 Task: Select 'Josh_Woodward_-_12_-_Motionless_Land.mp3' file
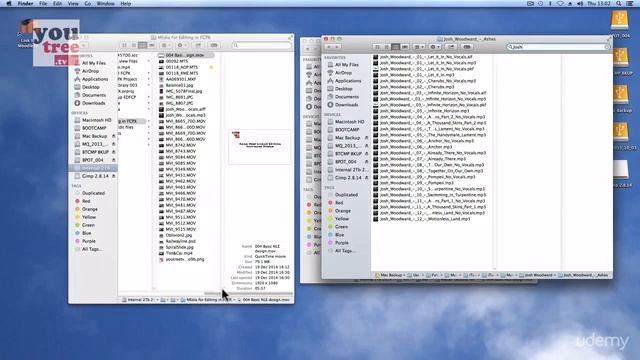click(425, 219)
